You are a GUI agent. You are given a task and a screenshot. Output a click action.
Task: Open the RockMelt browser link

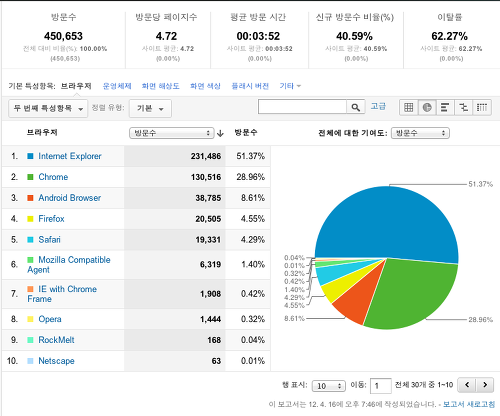pyautogui.click(x=56, y=340)
